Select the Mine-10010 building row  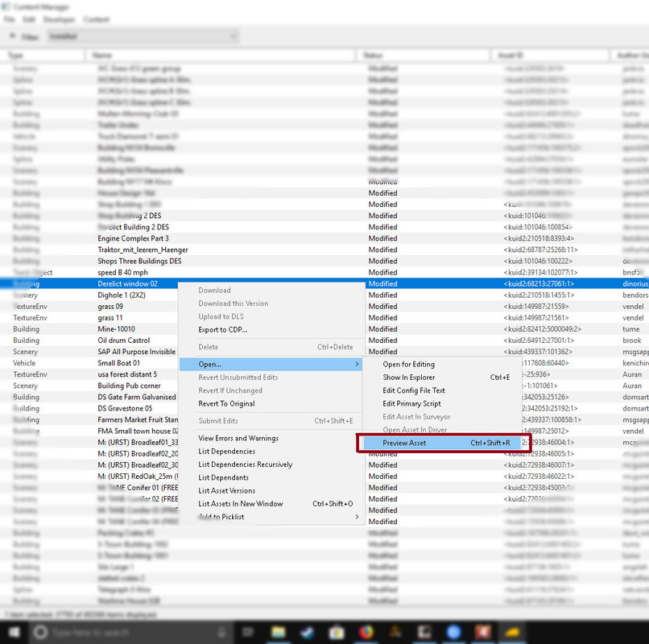point(324,329)
